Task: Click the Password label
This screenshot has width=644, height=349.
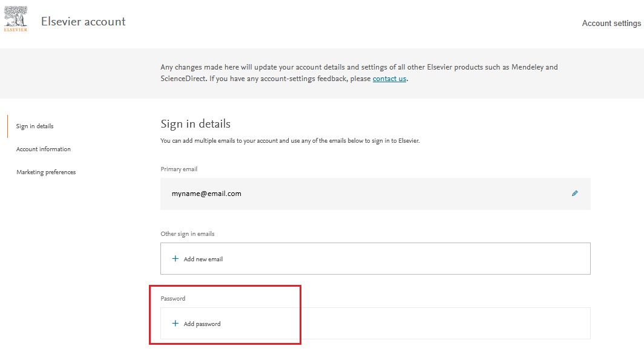Action: click(x=173, y=299)
